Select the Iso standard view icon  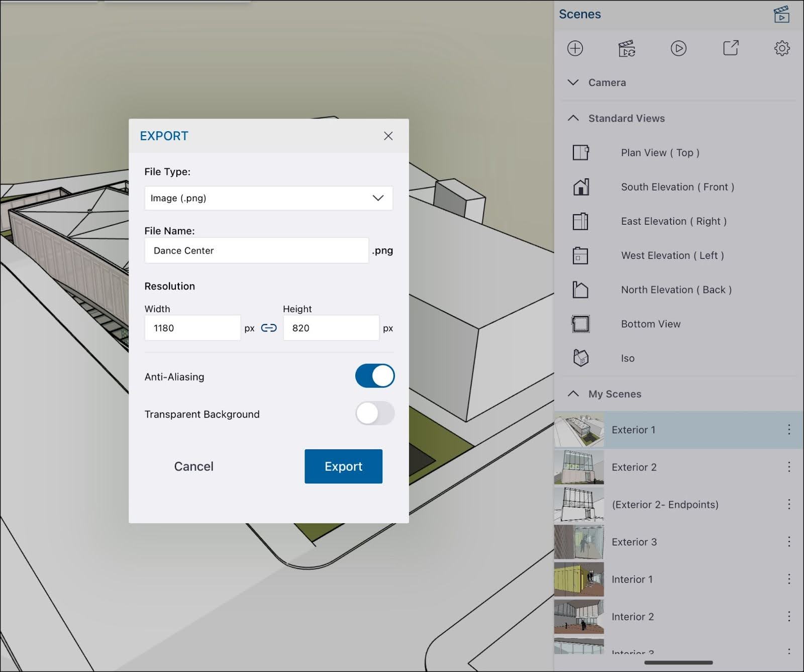tap(581, 358)
